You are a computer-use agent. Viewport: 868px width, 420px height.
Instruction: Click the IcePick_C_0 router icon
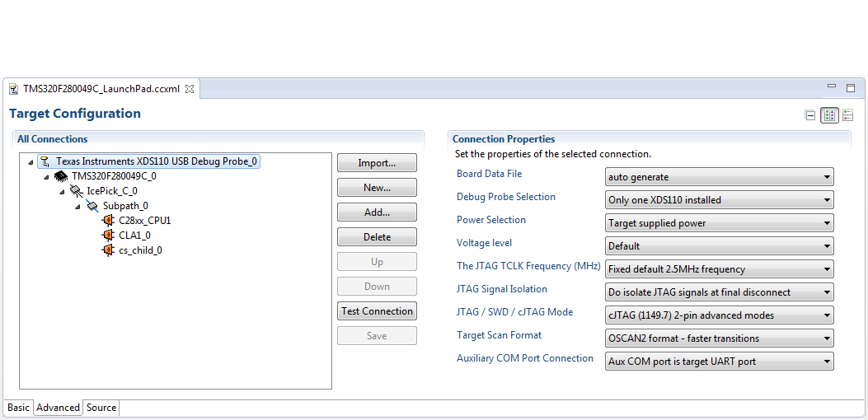point(77,191)
